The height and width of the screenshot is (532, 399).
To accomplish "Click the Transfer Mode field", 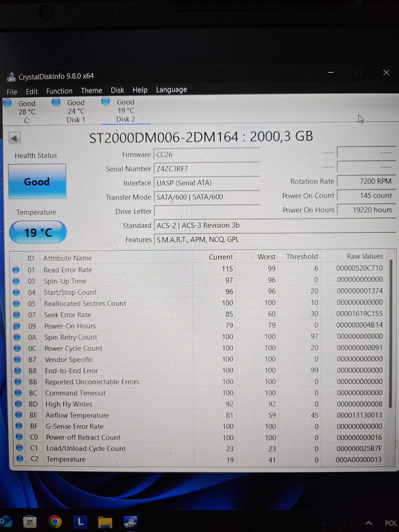I will [207, 197].
